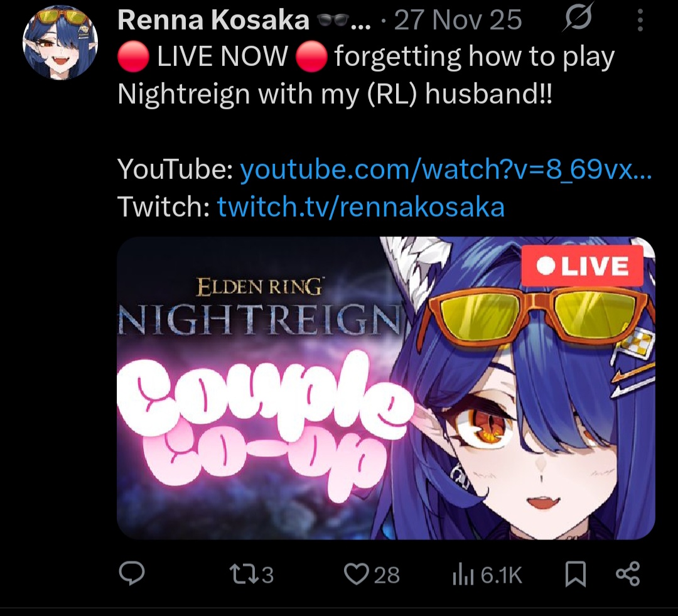Open the twitch.tv/rennakosaka link
This screenshot has height=616, width=678.
coord(360,207)
